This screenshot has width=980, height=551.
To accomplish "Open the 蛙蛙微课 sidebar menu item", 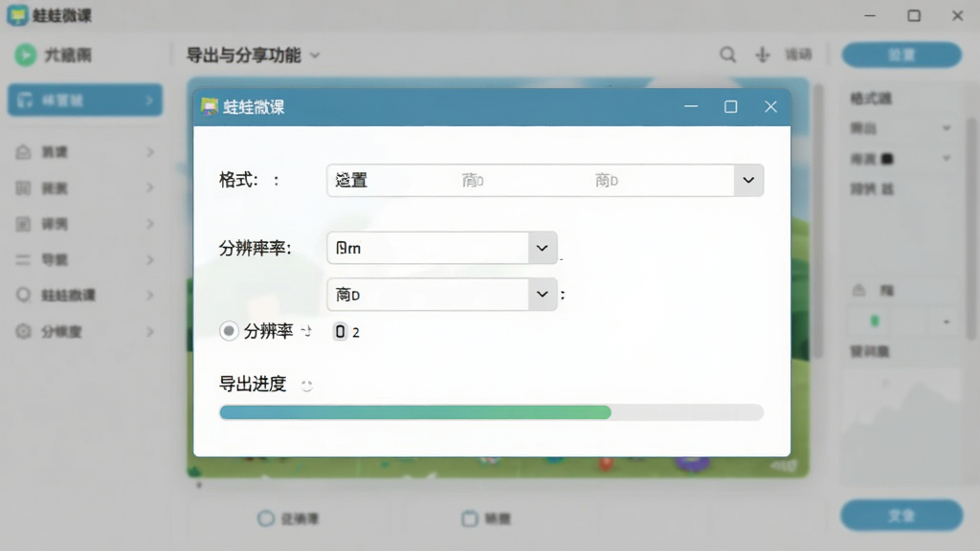I will (x=85, y=295).
